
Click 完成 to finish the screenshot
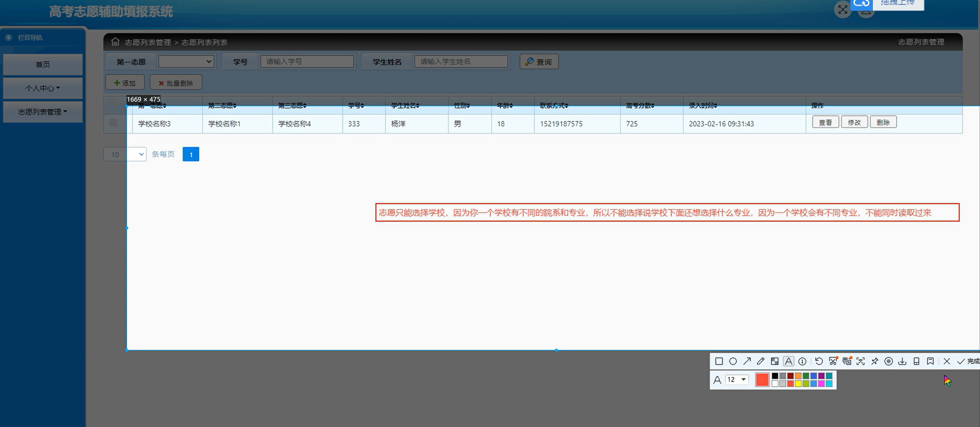click(968, 361)
